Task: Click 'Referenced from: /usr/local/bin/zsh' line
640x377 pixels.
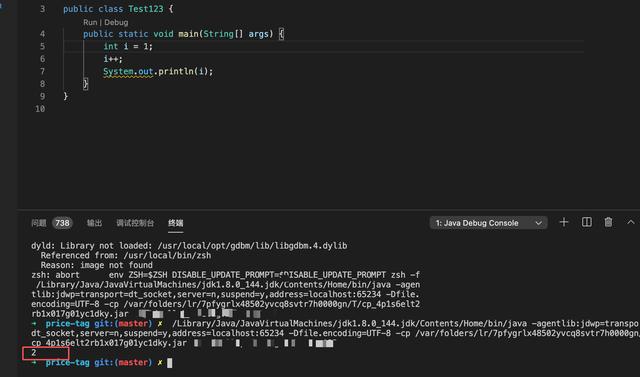Action: 126,255
